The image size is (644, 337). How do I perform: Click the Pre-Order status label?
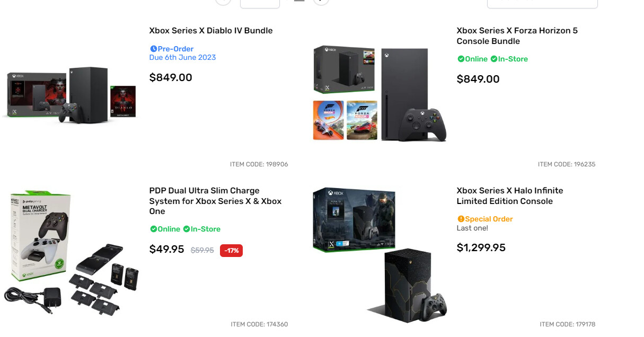click(x=175, y=49)
